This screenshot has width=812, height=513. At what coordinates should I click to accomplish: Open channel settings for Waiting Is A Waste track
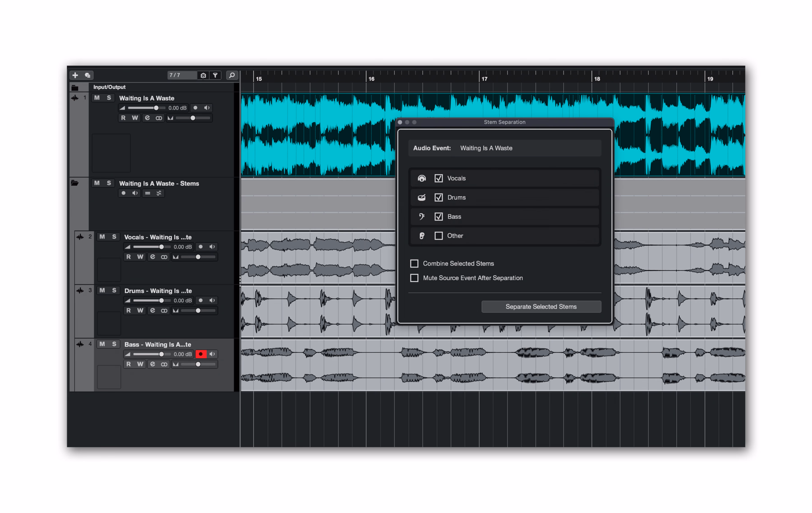tap(147, 118)
